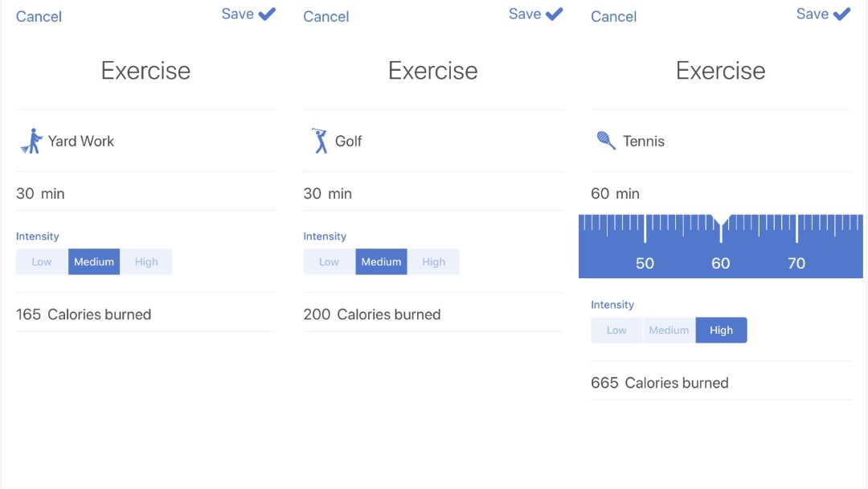Select High intensity for Yard Work
This screenshot has width=868, height=489.
pos(146,261)
